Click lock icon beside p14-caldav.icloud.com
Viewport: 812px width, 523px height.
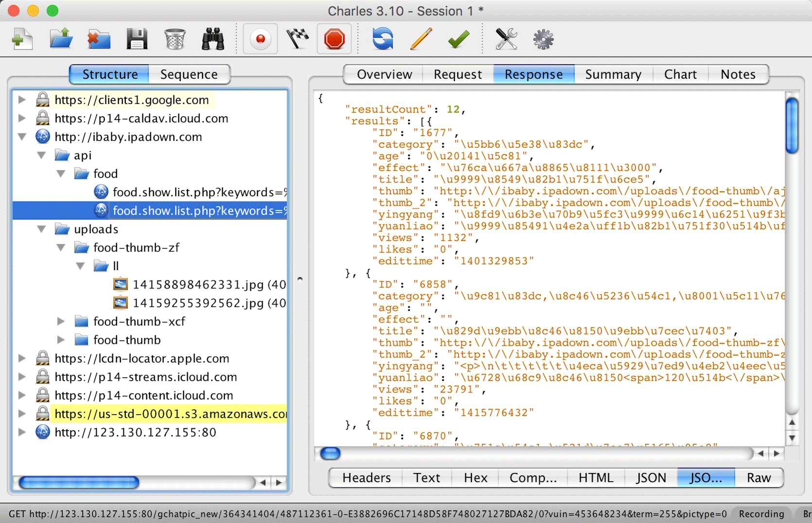pyautogui.click(x=43, y=118)
